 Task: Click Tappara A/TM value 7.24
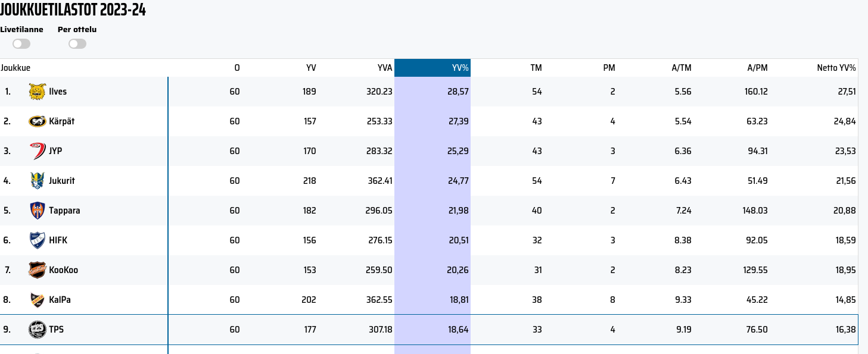click(x=683, y=211)
